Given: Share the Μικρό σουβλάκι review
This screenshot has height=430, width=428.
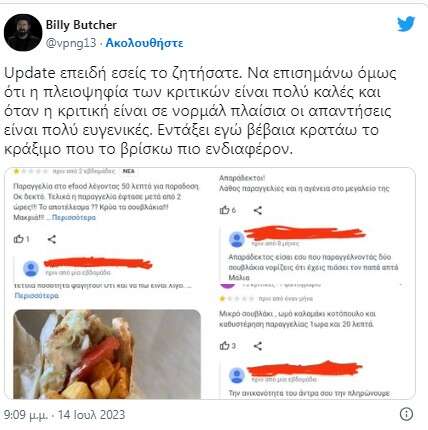Looking at the screenshot, I should [258, 346].
